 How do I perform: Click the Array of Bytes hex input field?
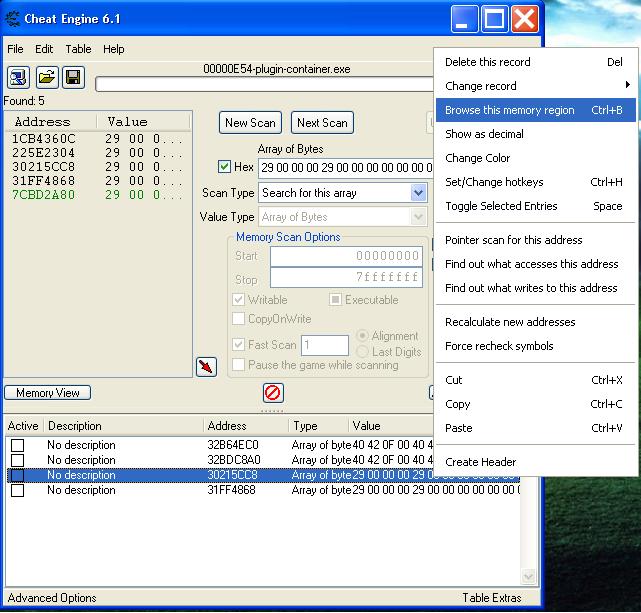click(x=345, y=168)
